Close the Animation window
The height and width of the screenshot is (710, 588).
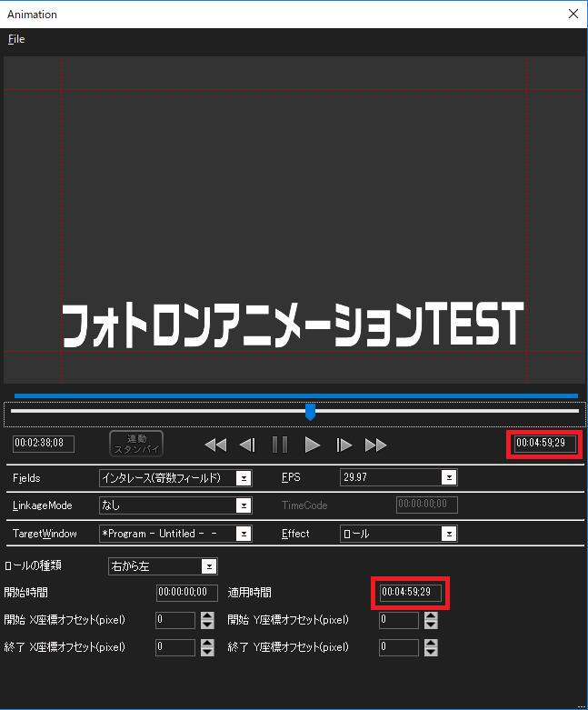pos(573,14)
